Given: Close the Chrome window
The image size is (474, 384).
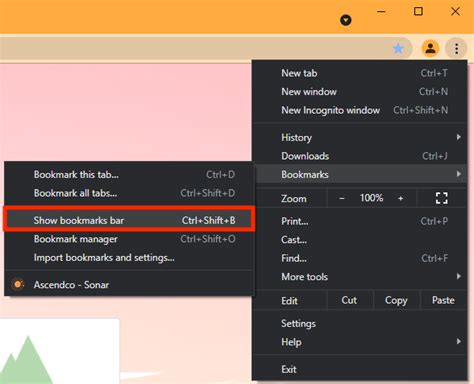Looking at the screenshot, I should coord(455,12).
